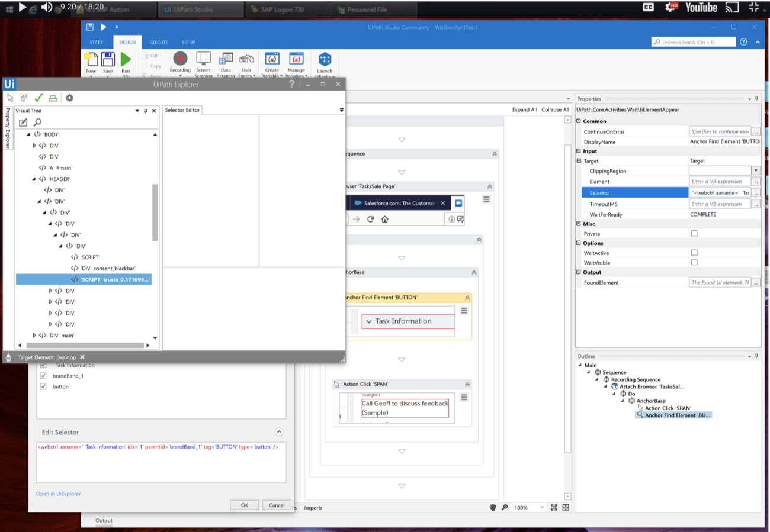This screenshot has height=532, width=770.
Task: Open the Recording tool in the ribbon
Action: [x=180, y=59]
